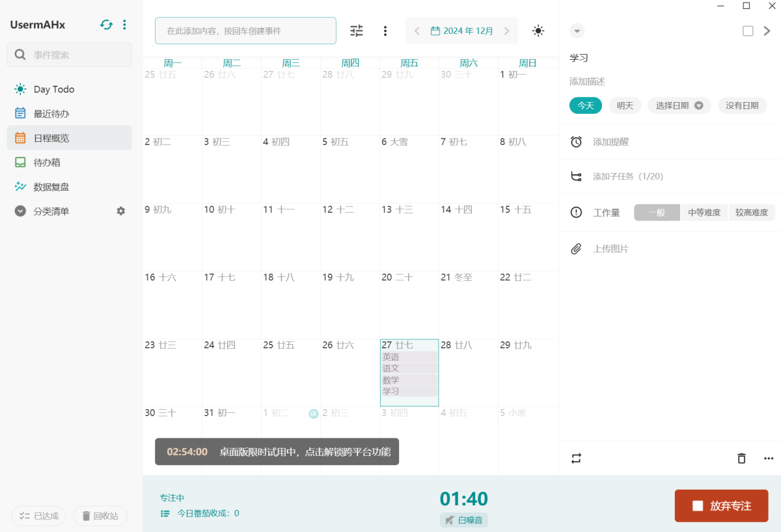Click the sync refresh icon beside the username
This screenshot has height=532, width=781.
point(106,25)
